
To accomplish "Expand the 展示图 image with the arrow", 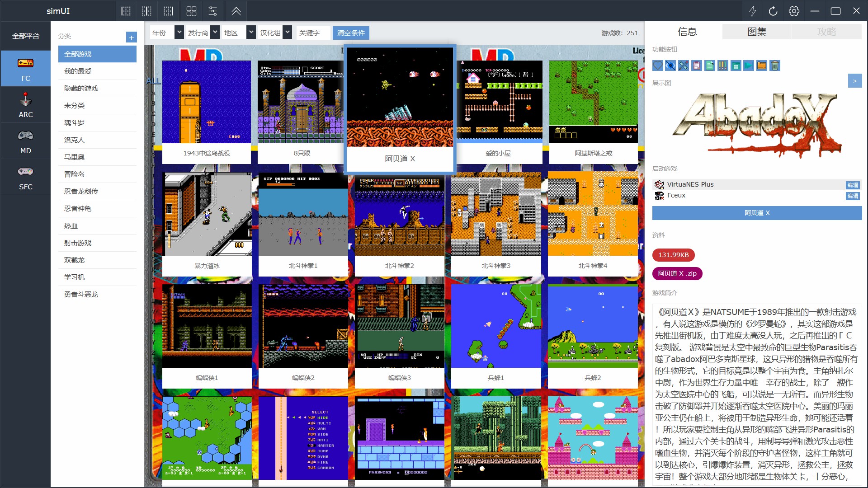I will point(854,81).
